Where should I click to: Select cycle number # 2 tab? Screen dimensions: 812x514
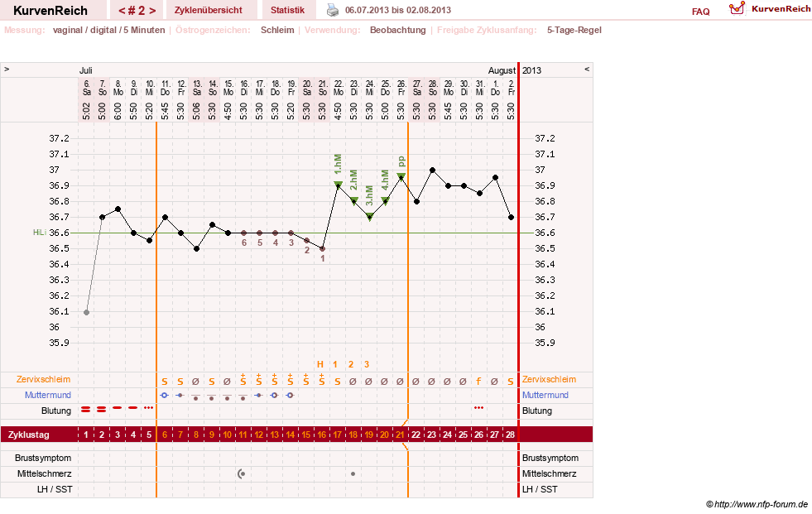pos(137,11)
